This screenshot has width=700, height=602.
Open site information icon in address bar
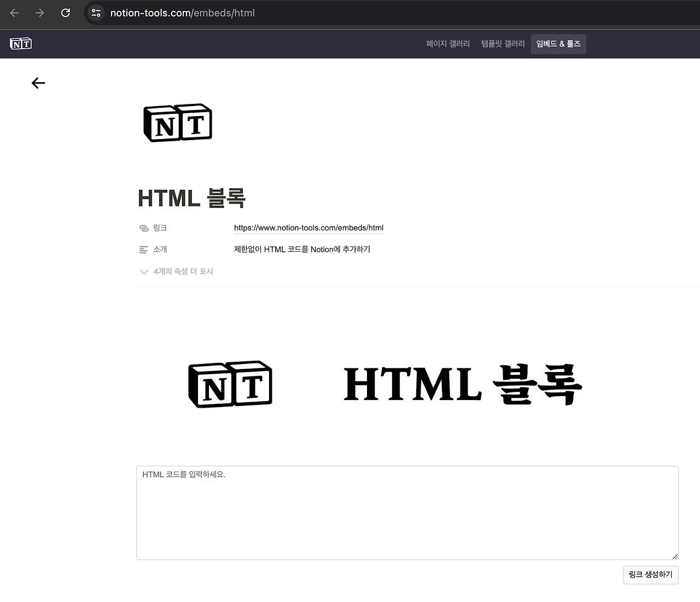click(x=96, y=13)
